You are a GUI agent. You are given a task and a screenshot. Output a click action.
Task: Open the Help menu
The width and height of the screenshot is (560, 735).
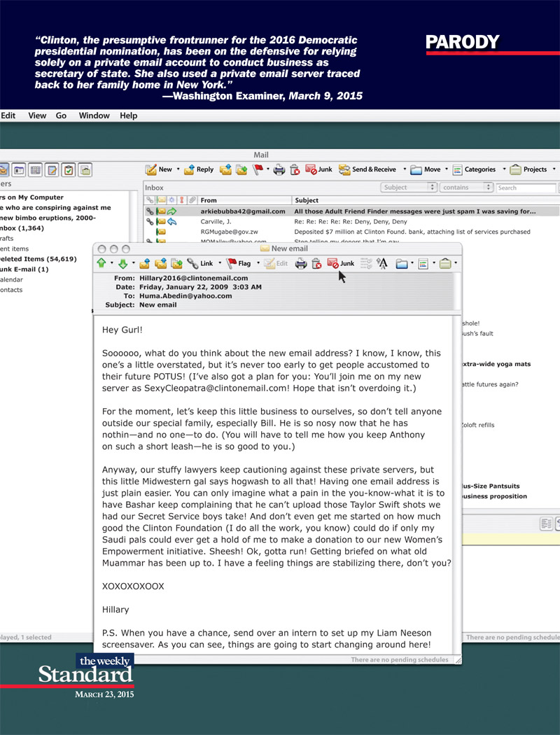click(129, 115)
